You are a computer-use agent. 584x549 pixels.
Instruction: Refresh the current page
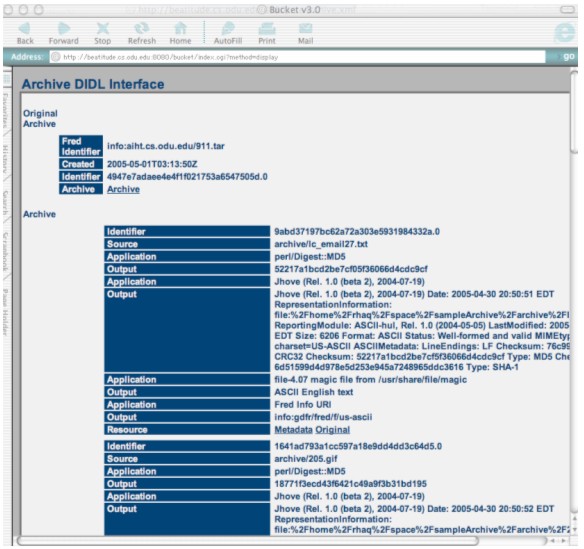(142, 33)
